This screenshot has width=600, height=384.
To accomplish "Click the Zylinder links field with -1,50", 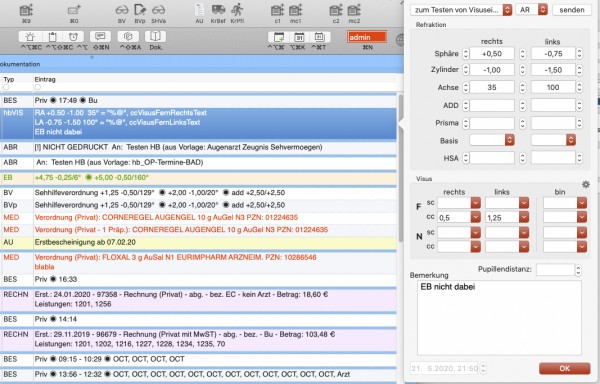I will click(553, 70).
